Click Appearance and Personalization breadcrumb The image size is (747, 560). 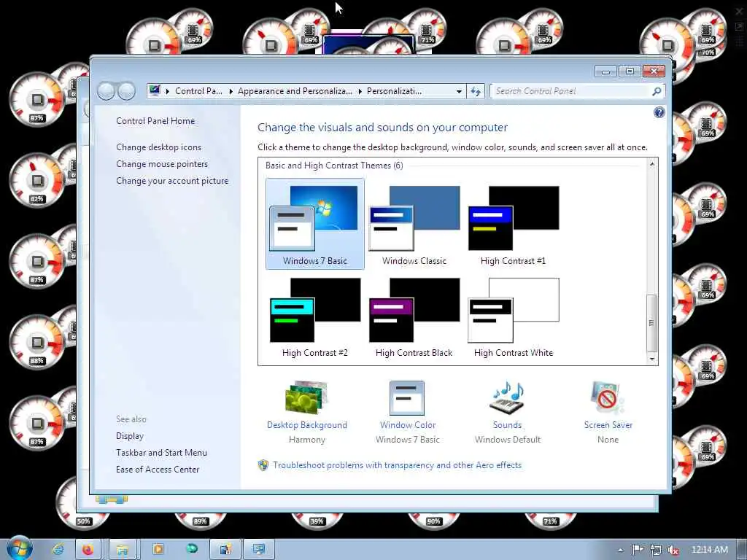(x=295, y=91)
